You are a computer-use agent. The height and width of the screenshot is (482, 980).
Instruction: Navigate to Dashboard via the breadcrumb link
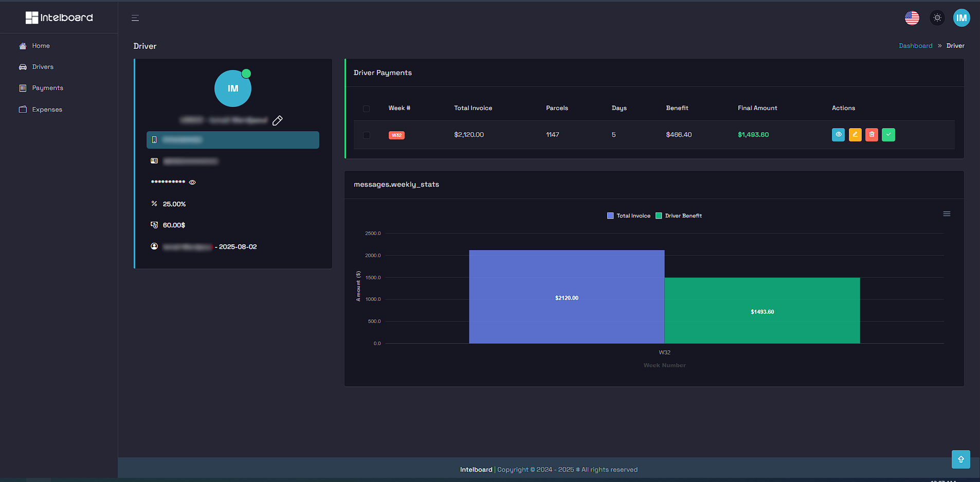[x=915, y=45]
